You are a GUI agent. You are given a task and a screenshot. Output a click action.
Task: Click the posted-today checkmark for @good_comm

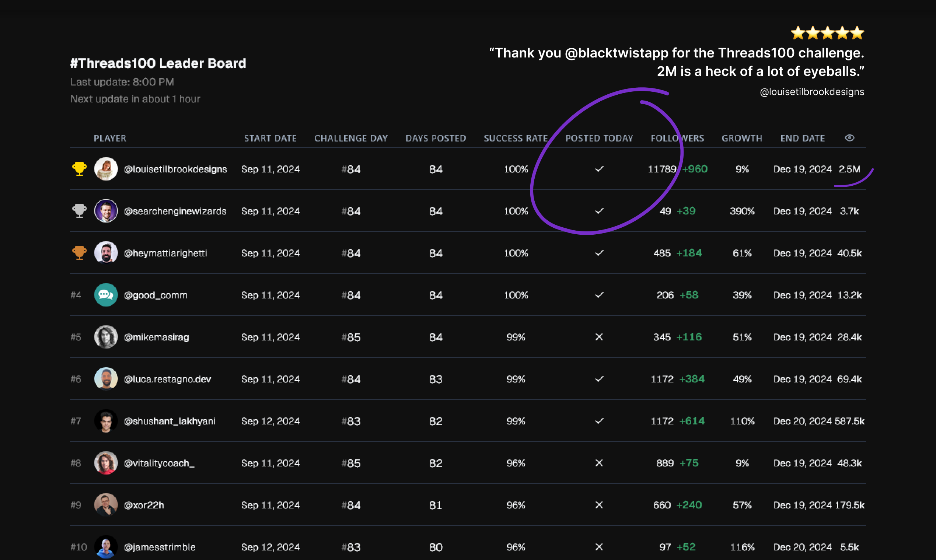(599, 295)
